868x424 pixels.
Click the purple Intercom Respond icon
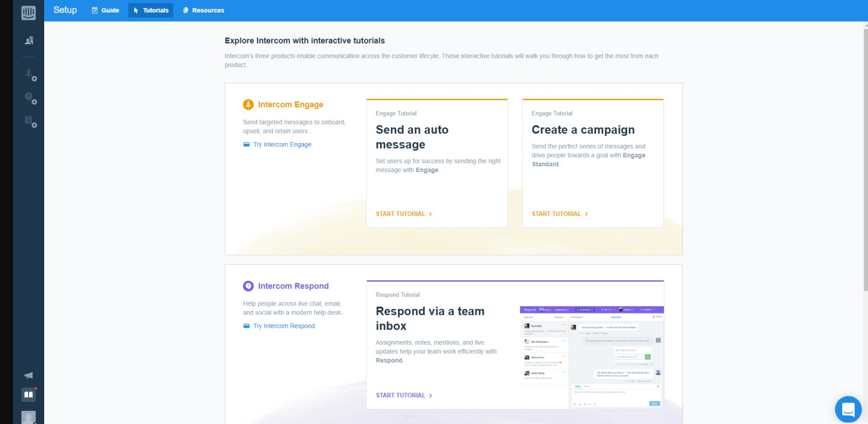coord(248,286)
